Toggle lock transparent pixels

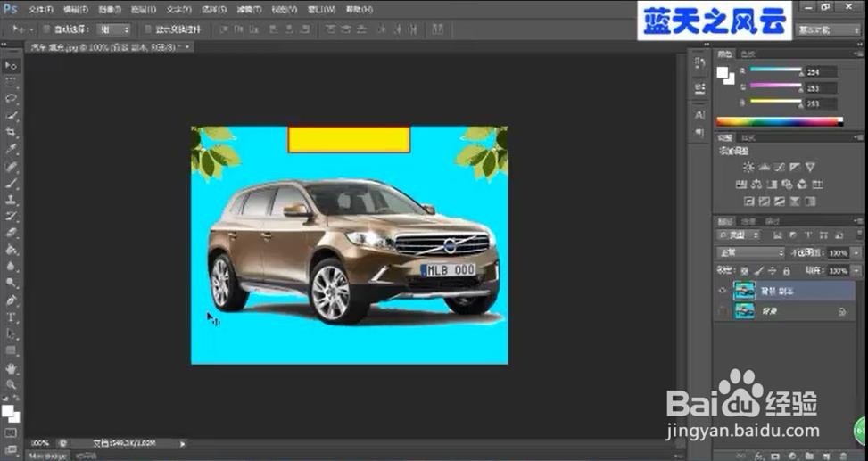(x=745, y=270)
